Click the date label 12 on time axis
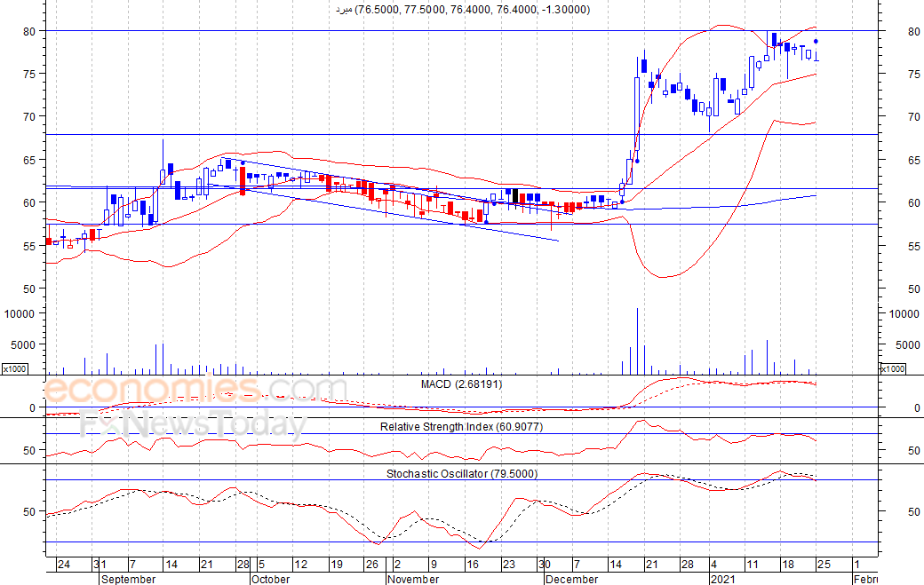The image size is (924, 585). [300, 565]
